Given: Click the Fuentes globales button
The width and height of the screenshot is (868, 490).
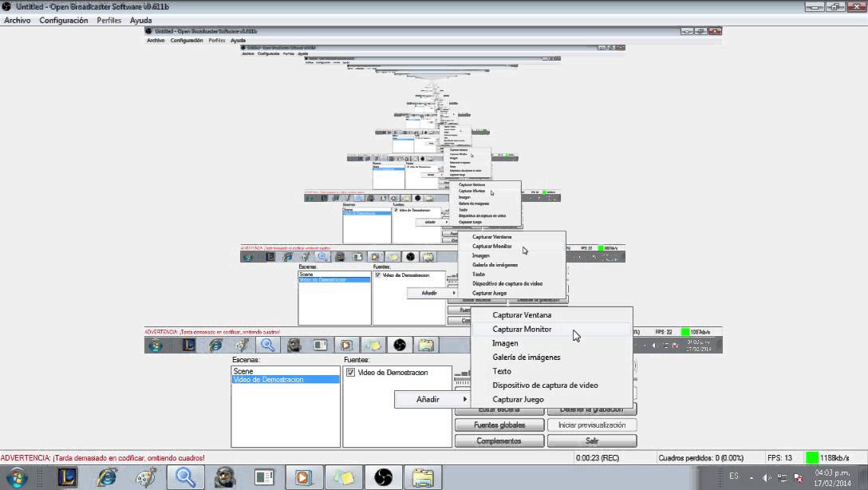Looking at the screenshot, I should (499, 425).
